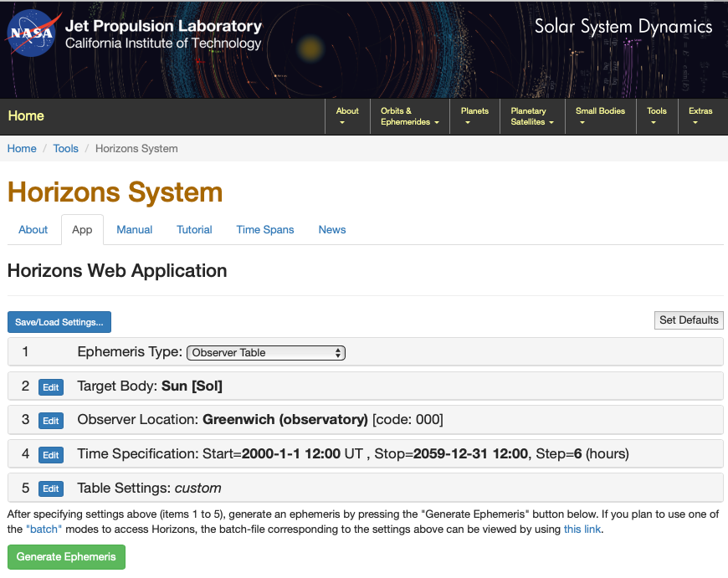Edit the Observer Location setting
Image resolution: width=728 pixels, height=578 pixels.
point(50,421)
